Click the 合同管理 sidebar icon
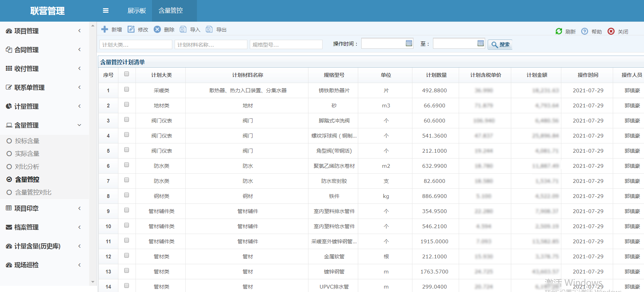This screenshot has height=292, width=644. [9, 50]
